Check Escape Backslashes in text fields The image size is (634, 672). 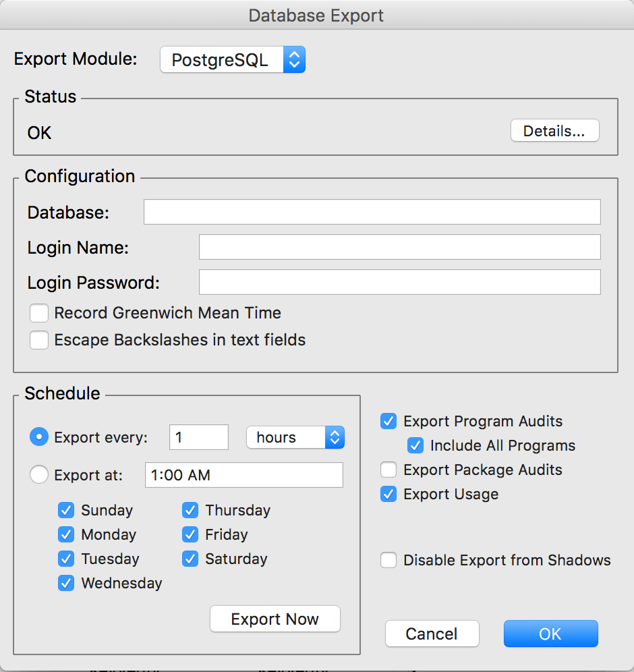[x=39, y=340]
